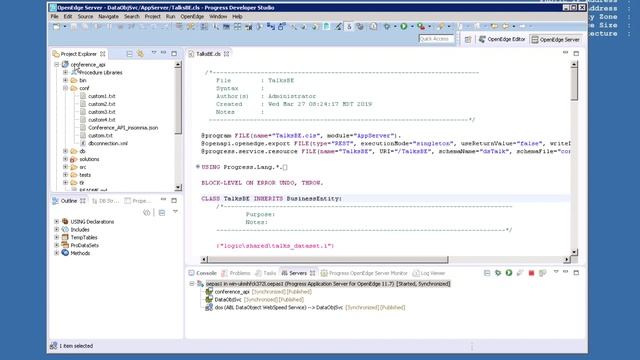Expand the tests folder

pyautogui.click(x=65, y=175)
